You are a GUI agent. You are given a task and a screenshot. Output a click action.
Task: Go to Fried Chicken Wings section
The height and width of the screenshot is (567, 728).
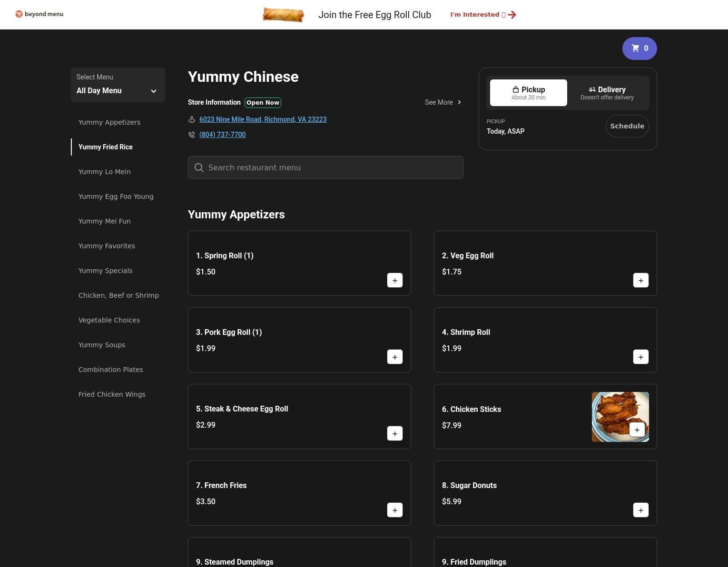tap(112, 394)
